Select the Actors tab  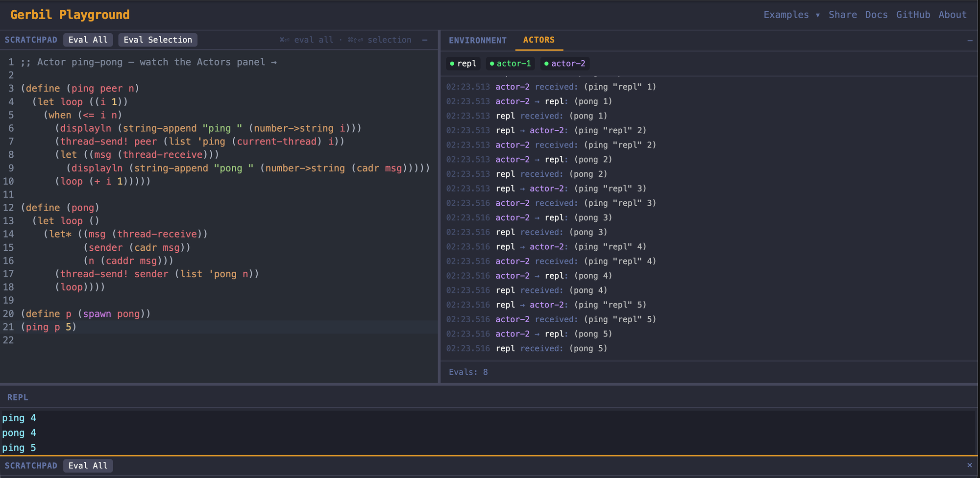(x=539, y=40)
